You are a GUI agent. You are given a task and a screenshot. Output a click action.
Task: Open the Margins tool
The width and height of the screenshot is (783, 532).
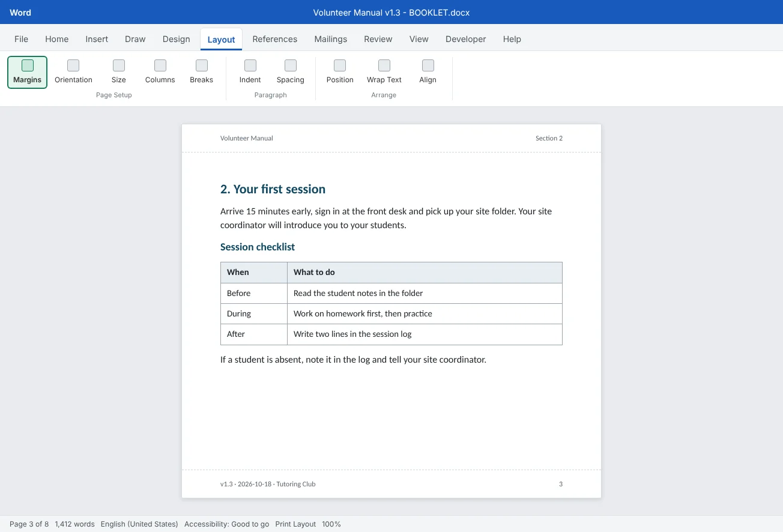click(x=27, y=72)
